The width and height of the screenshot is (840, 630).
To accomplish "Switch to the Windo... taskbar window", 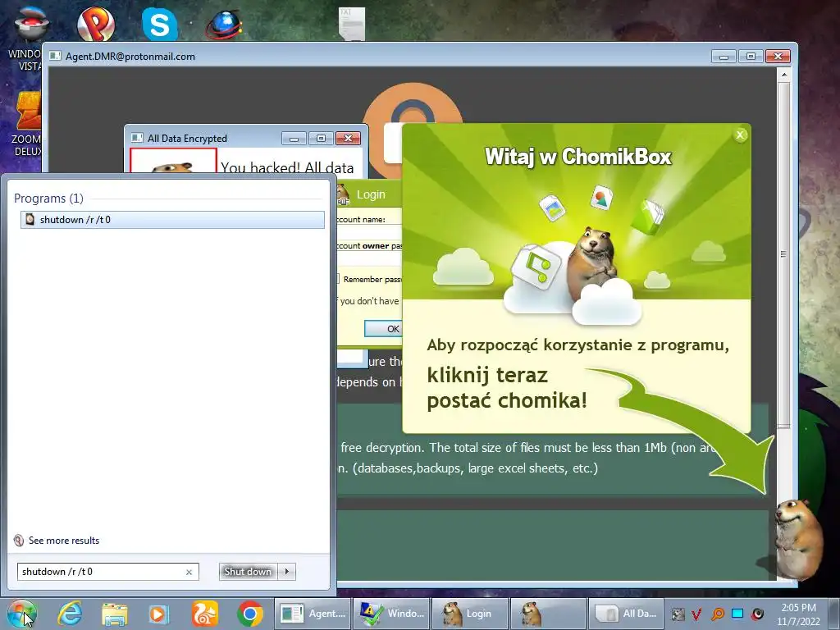I will [391, 614].
